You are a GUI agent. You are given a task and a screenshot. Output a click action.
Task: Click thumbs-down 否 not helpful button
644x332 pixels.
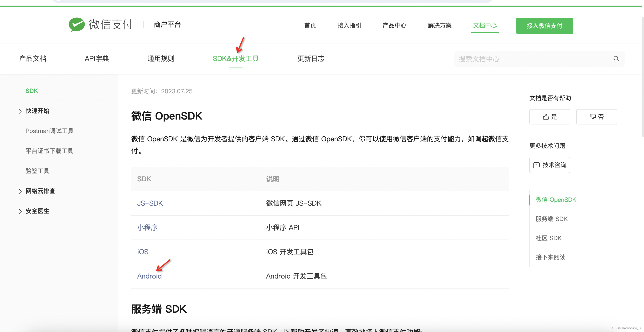pyautogui.click(x=596, y=117)
